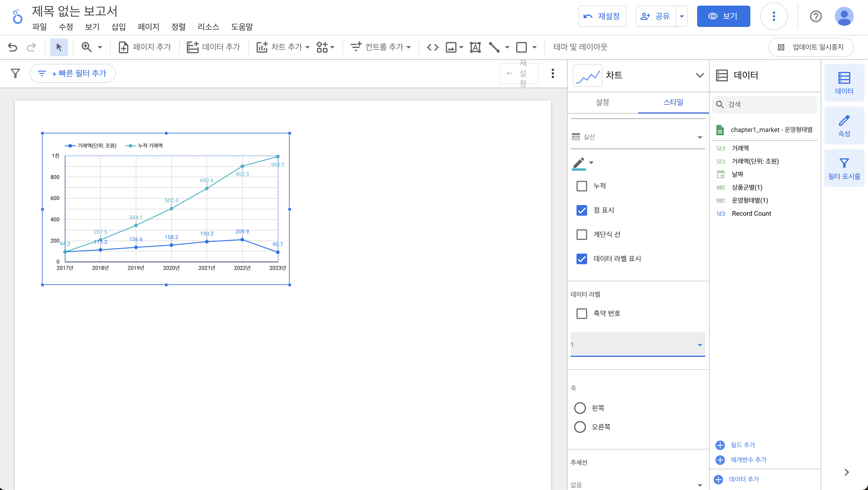This screenshot has width=868, height=490.
Task: Open the 리소스 menu
Action: 208,27
